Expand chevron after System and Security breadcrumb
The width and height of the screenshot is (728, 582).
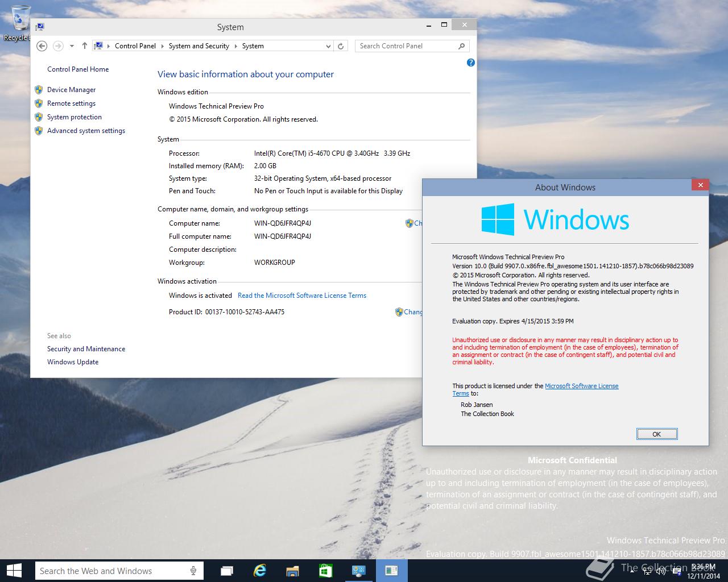click(x=235, y=46)
